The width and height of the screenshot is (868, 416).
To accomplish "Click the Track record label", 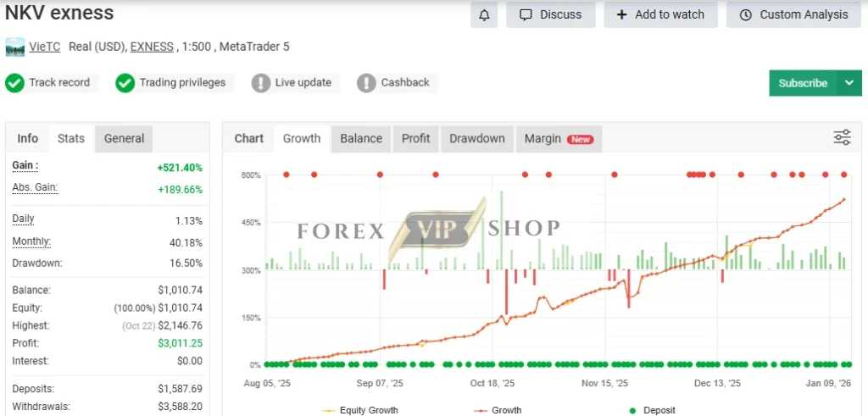I will click(x=59, y=83).
